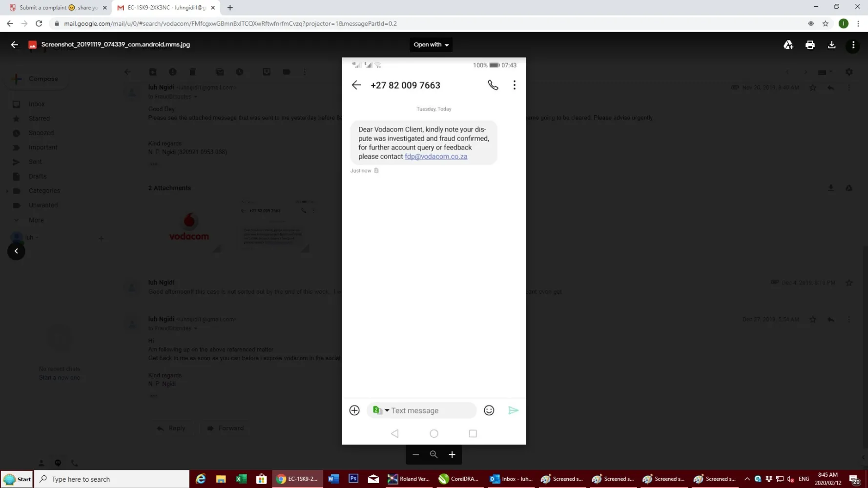Screen dimensions: 868x488
Task: Open Starred folder in Gmail
Action: (39, 118)
